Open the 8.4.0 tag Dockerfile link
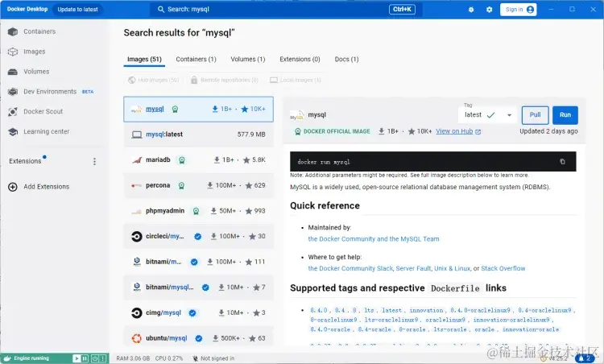This screenshot has height=364, width=604. [319, 310]
